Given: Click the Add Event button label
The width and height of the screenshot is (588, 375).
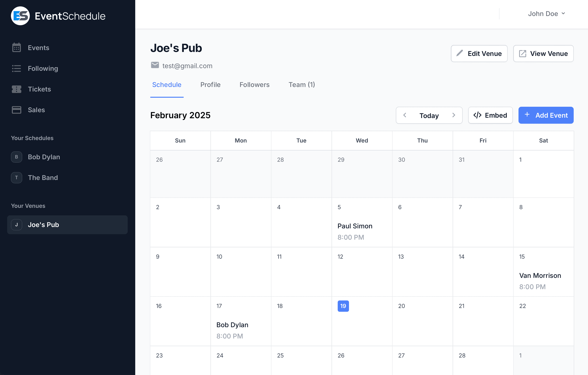Looking at the screenshot, I should pyautogui.click(x=551, y=115).
